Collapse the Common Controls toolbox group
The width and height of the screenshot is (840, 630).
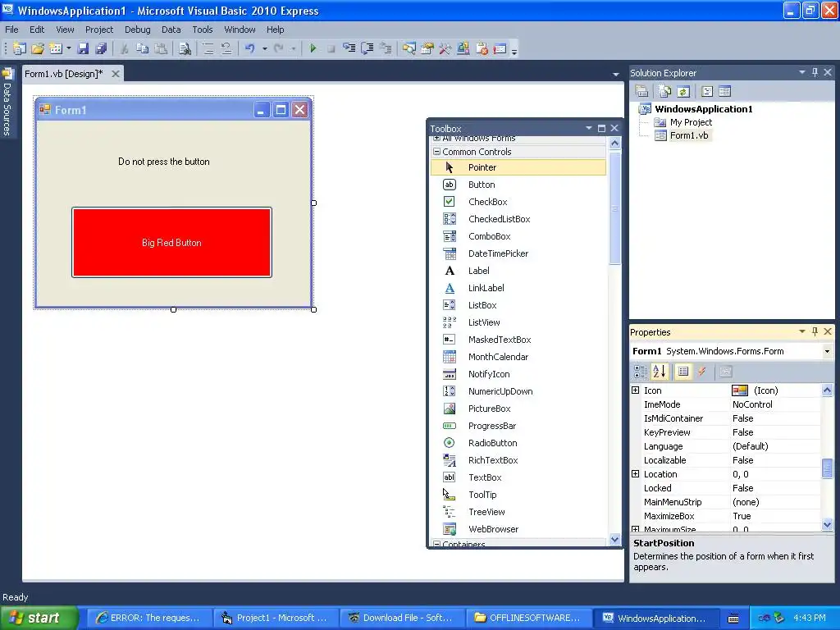coord(436,152)
